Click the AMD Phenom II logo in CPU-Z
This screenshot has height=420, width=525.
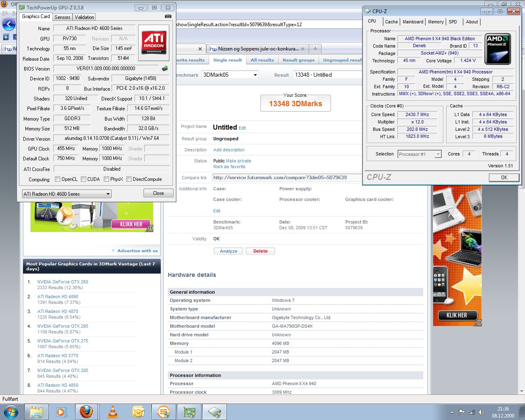[498, 49]
